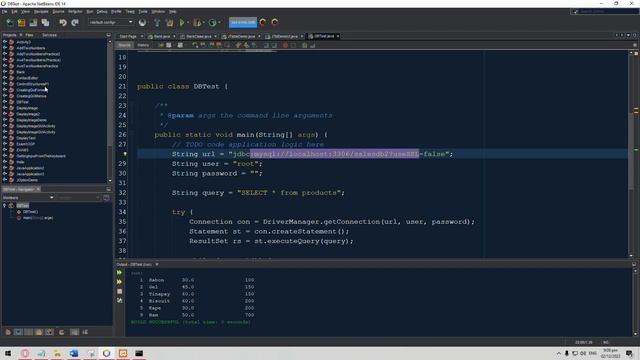This screenshot has width=640, height=360.
Task: Click the New File toolbar icon
Action: click(x=10, y=22)
